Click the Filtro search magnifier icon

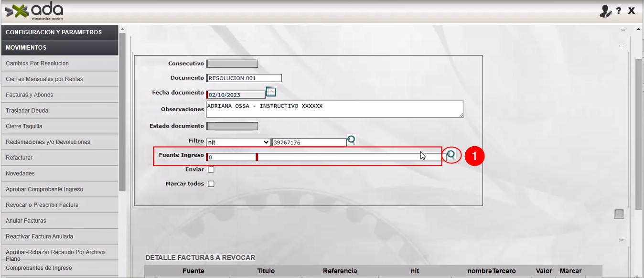351,140
